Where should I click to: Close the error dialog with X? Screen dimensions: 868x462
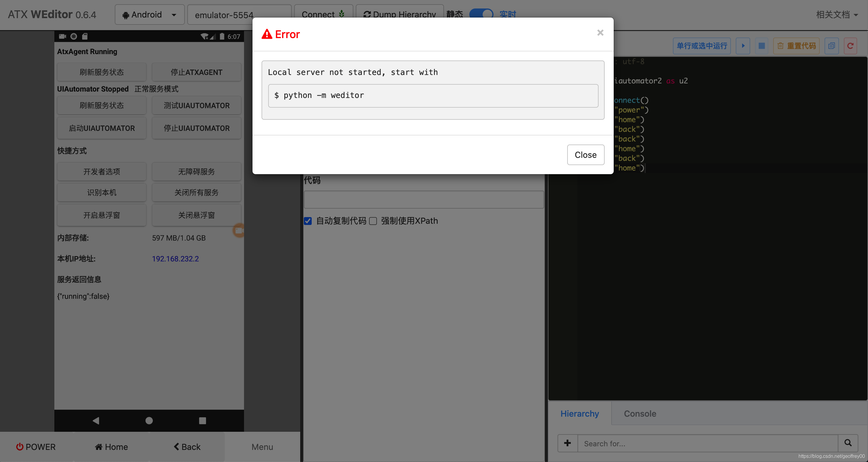[600, 33]
